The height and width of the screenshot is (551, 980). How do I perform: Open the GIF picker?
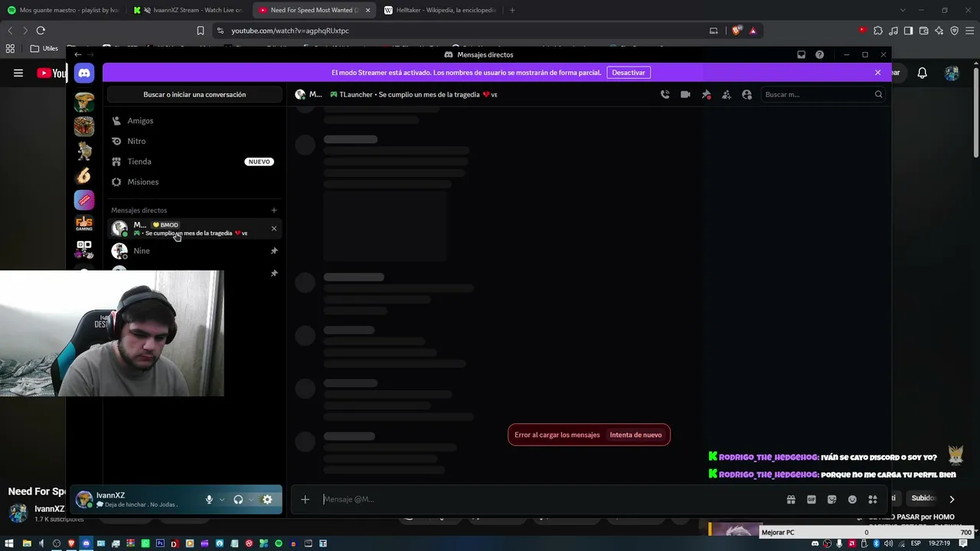click(x=812, y=500)
